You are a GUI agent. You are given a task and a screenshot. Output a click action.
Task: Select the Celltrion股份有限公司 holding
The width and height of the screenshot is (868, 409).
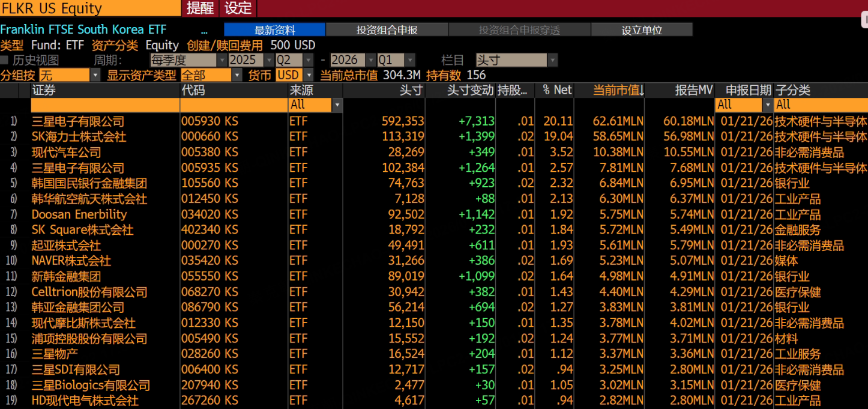tap(89, 292)
